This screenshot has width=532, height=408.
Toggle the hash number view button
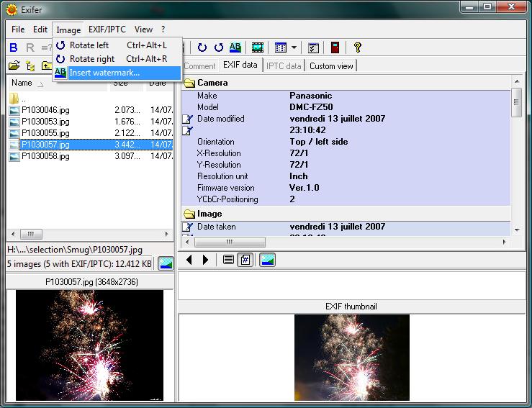[x=245, y=260]
